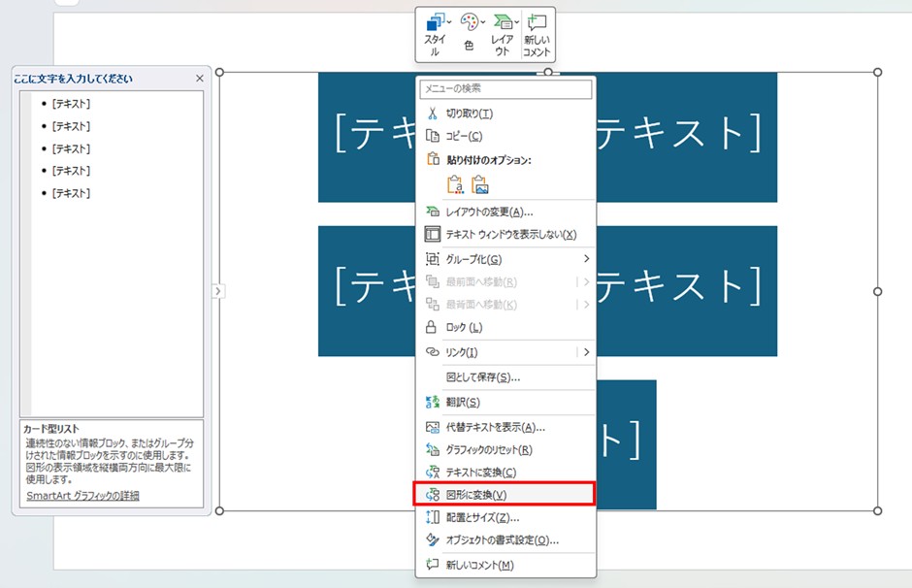Collapse text pane using the left edge arrow
Screen dimensions: 912x588
click(218, 291)
